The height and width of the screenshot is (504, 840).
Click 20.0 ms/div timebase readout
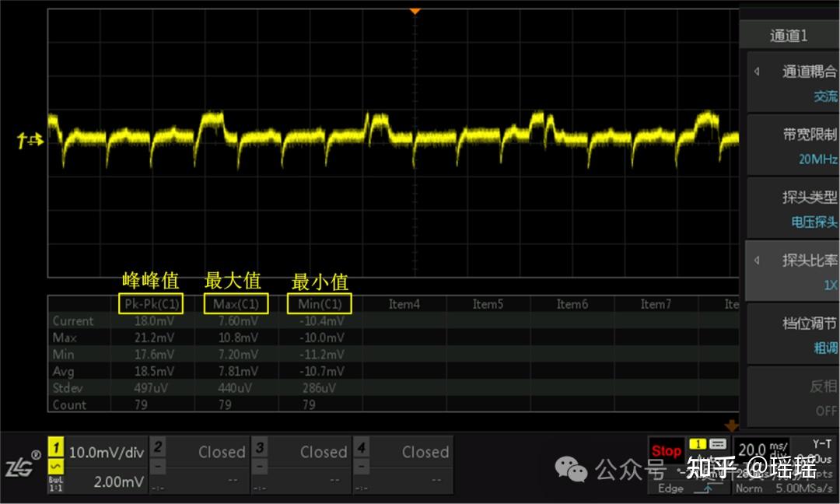764,449
